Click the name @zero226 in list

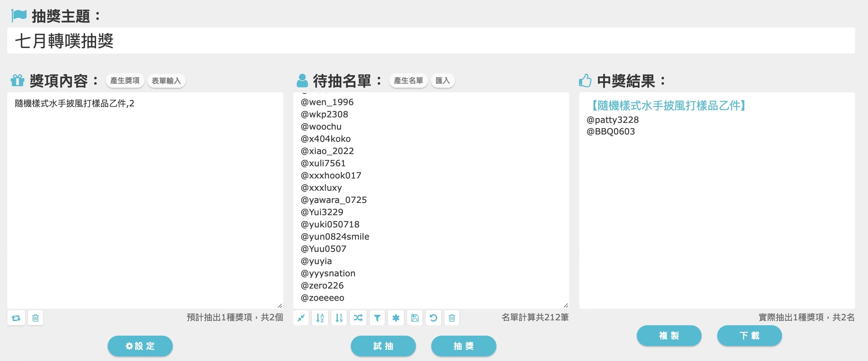322,285
